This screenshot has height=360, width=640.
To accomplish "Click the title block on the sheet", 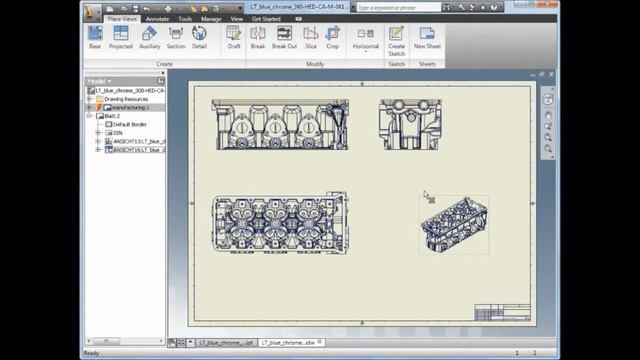I will coord(502,312).
